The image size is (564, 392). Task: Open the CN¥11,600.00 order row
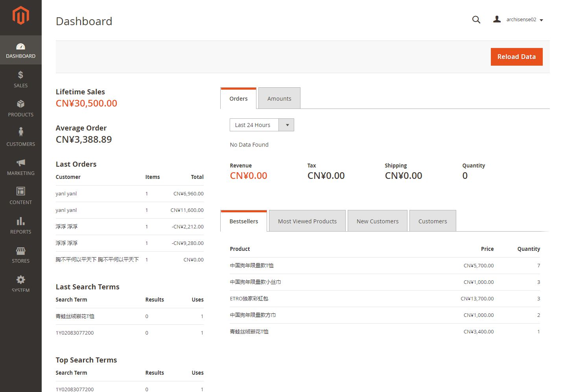tap(129, 210)
